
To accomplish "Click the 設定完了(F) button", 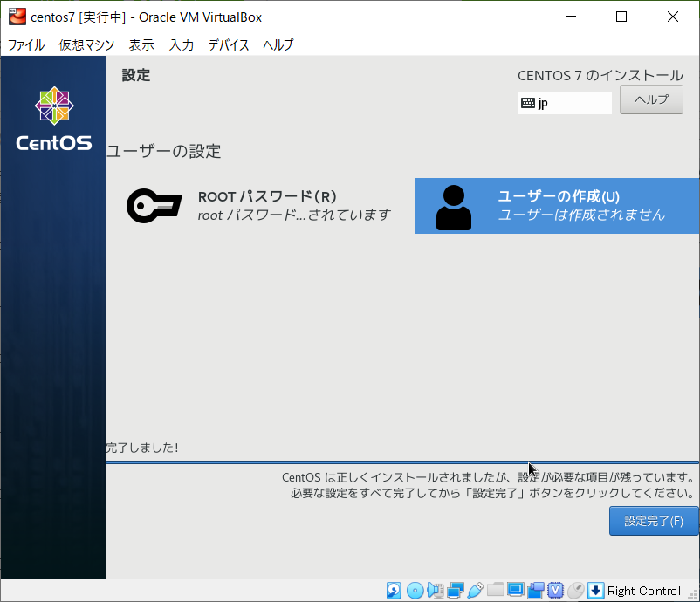I will point(654,521).
